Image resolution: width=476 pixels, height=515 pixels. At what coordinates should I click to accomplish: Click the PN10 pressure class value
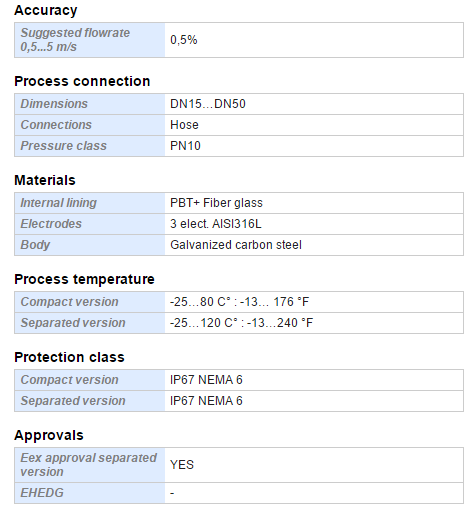(185, 146)
